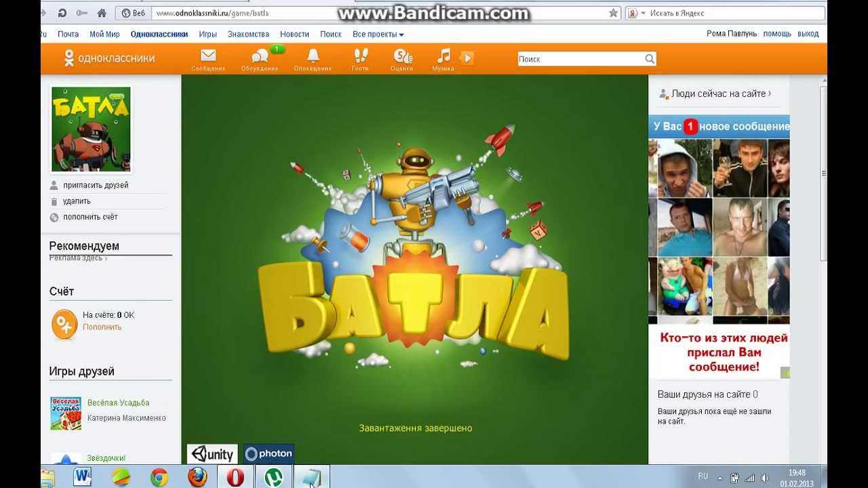This screenshot has height=488, width=868.
Task: Click the выход logout link
Action: click(x=808, y=34)
